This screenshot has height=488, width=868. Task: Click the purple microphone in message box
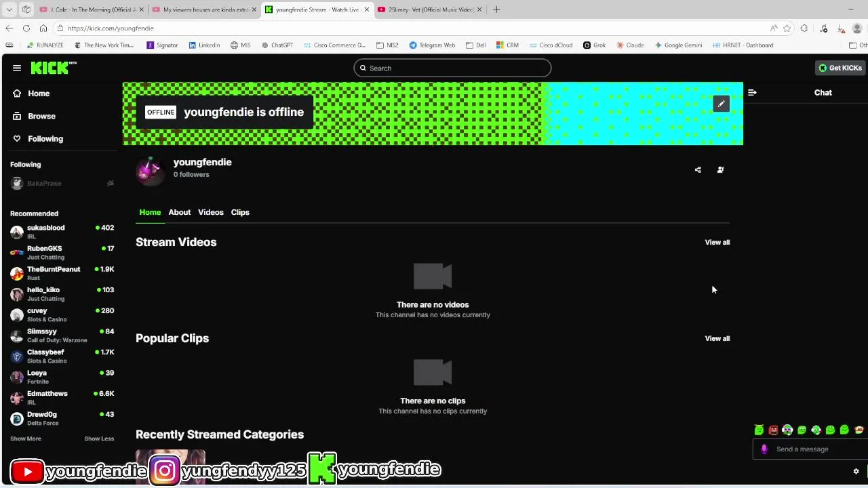764,449
